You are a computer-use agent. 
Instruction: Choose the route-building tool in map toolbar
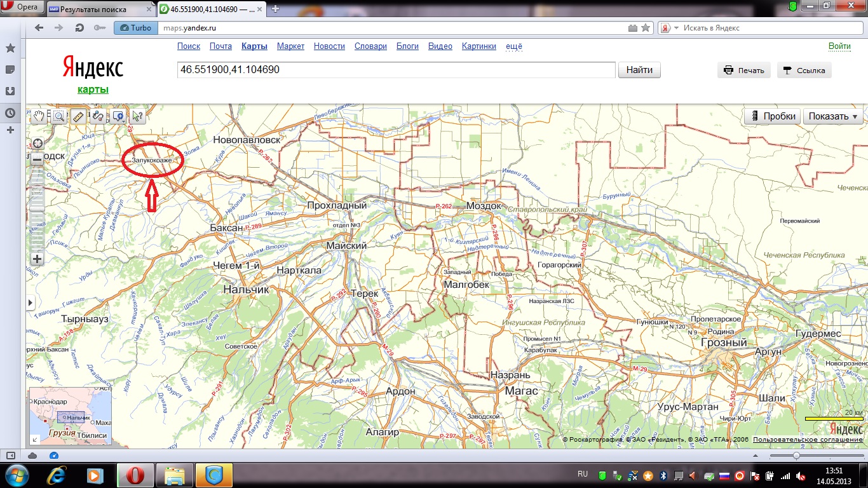[98, 116]
